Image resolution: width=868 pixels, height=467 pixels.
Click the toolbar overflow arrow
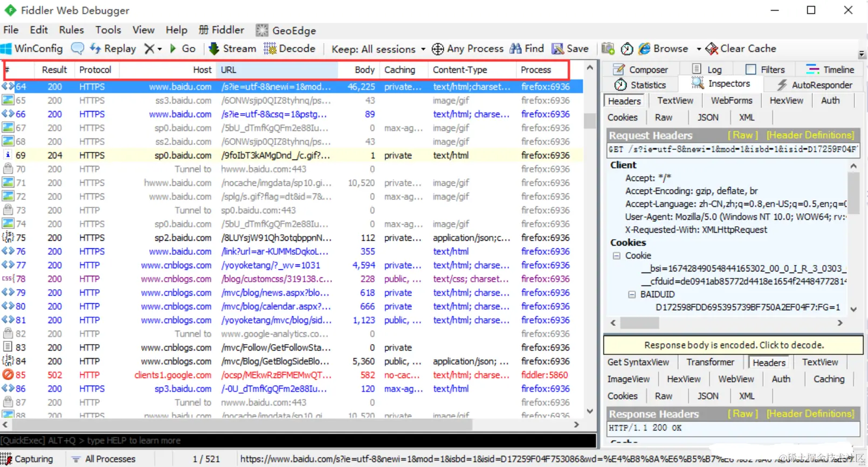point(862,54)
